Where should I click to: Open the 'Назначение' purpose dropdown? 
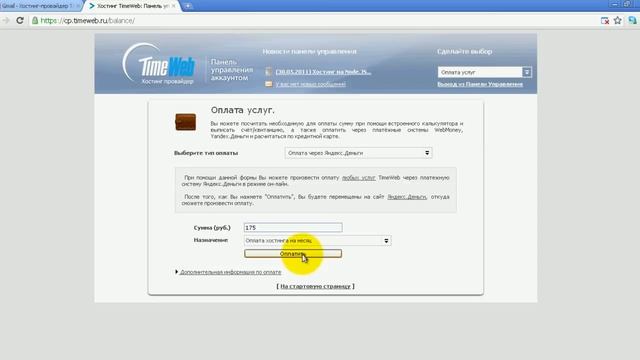point(318,241)
